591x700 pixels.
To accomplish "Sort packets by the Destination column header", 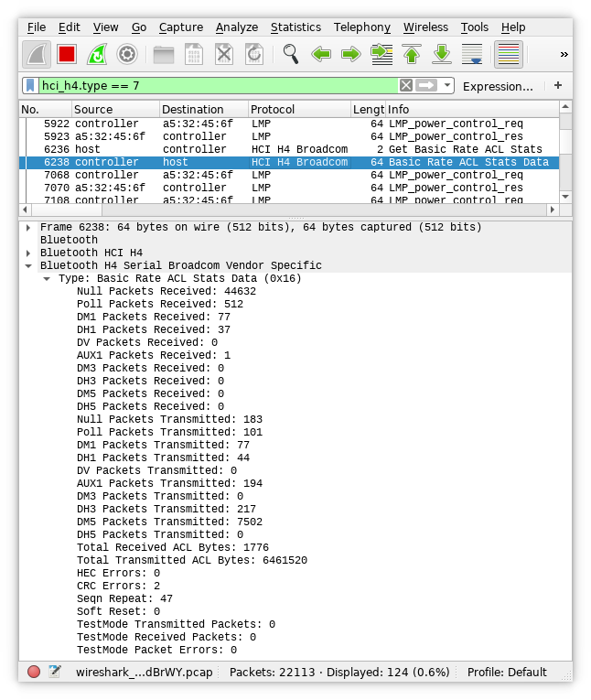I will coord(204,110).
